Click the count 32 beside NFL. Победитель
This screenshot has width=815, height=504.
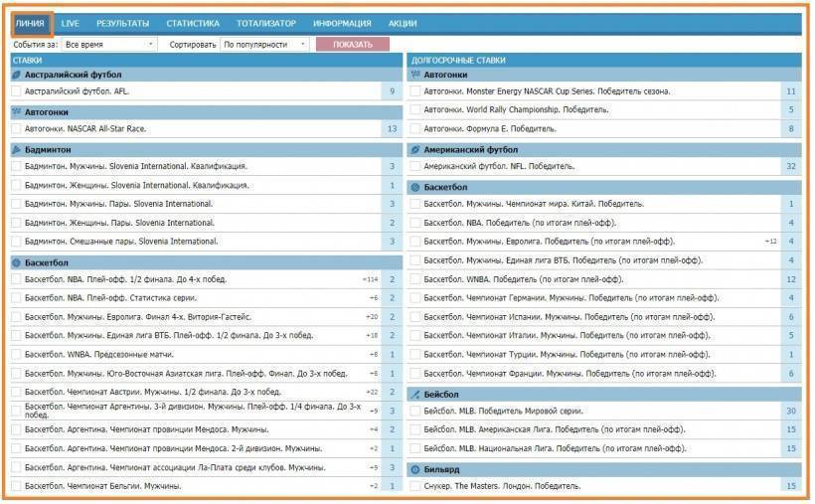791,167
